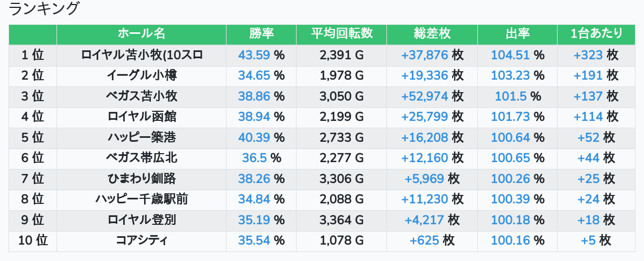
Task: Open ロイヤル苫小牧(10スロ hall entry
Action: 142,55
